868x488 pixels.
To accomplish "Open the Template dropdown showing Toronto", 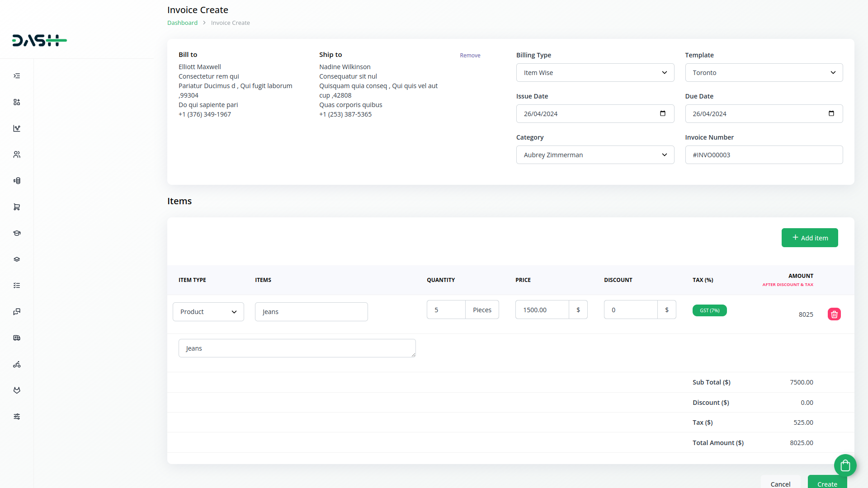I will tap(764, 73).
